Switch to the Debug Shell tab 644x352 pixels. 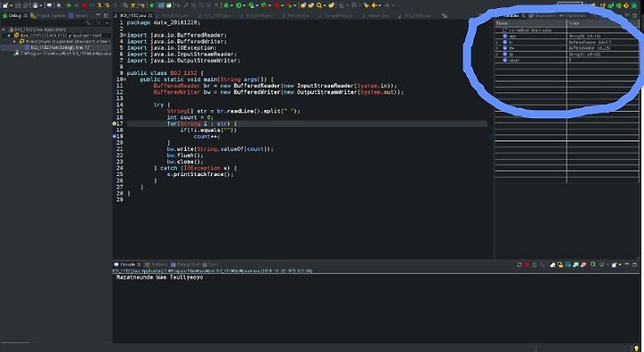tap(185, 264)
